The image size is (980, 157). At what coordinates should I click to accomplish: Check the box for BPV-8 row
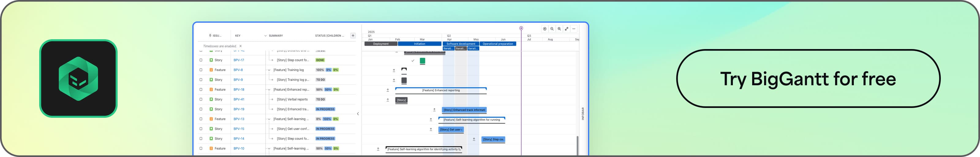[x=201, y=70]
